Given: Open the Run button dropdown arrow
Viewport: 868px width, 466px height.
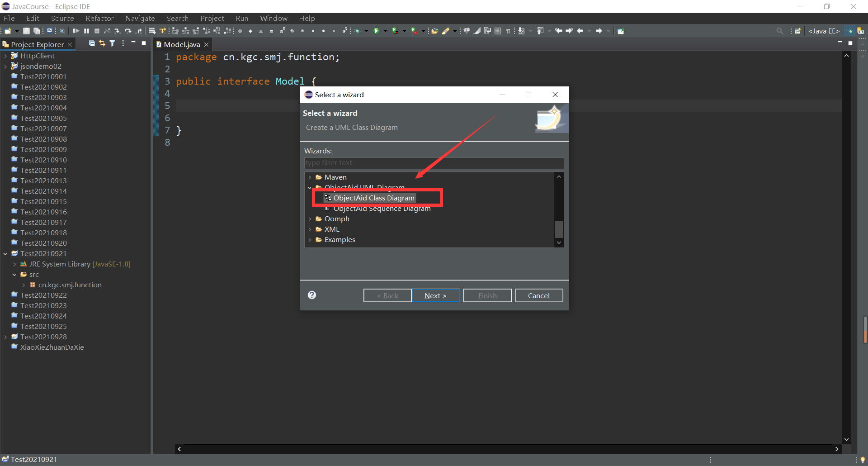Looking at the screenshot, I should pyautogui.click(x=385, y=31).
